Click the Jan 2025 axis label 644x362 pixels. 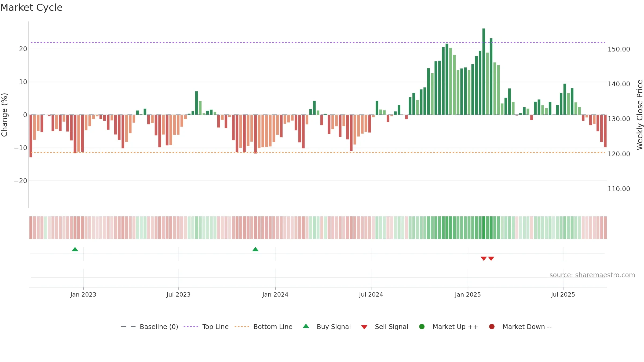[468, 294]
